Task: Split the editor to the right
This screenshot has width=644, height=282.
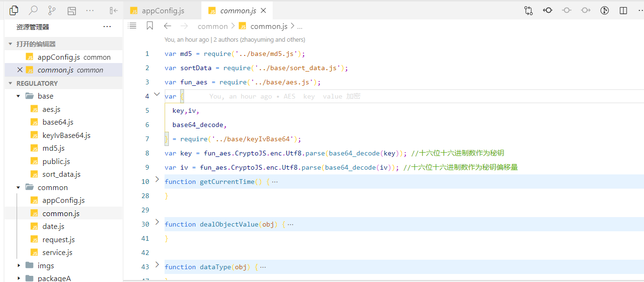Action: tap(624, 10)
